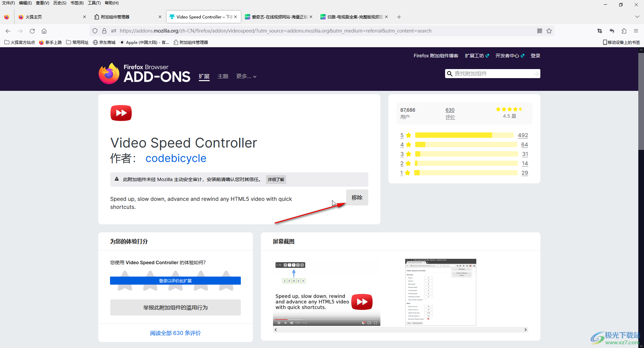
Task: Open the Firefox application menu
Action: coord(636,31)
